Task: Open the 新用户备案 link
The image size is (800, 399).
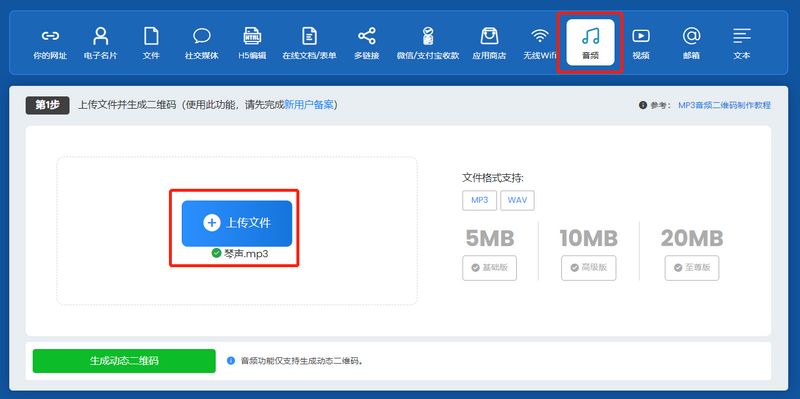Action: click(309, 105)
